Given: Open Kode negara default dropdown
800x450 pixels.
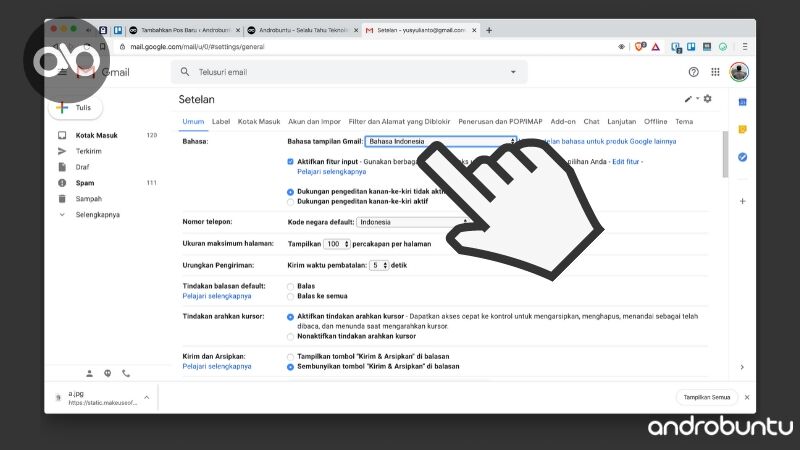Looking at the screenshot, I should (413, 222).
